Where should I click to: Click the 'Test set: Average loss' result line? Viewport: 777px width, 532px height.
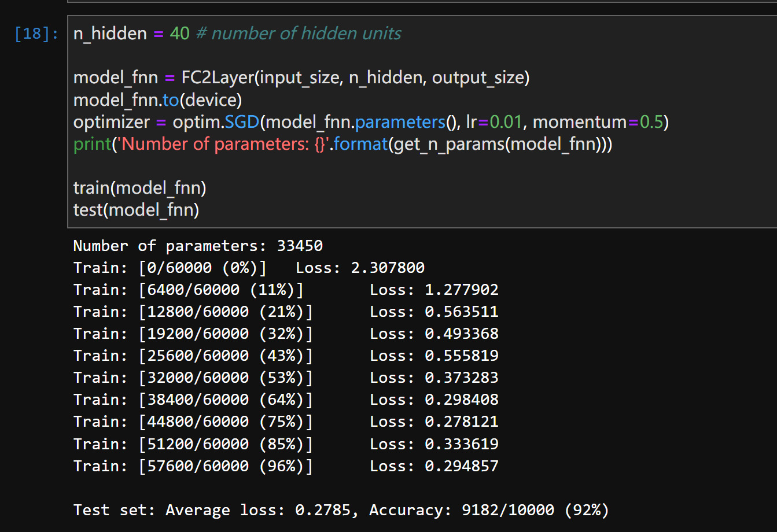pos(341,510)
